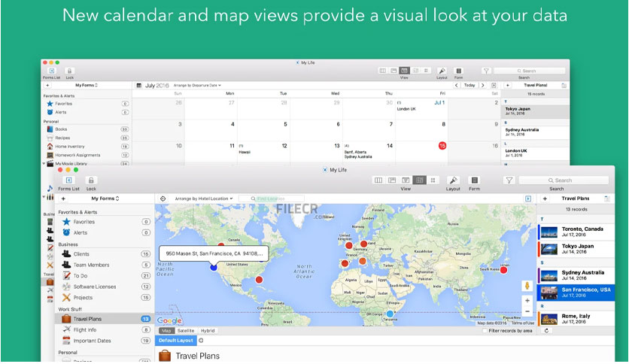Select the Default Layout tab
This screenshot has height=364, width=629.
[x=176, y=341]
